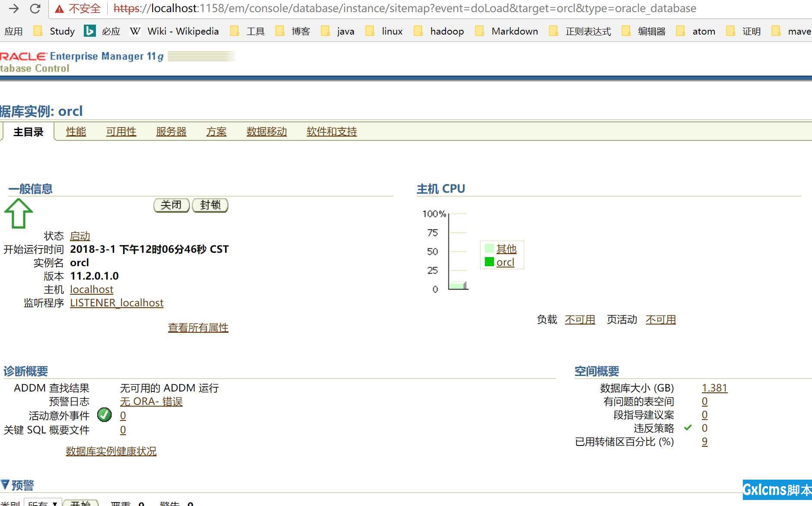The width and height of the screenshot is (812, 506).
Task: Open the 应用 apps shortcut
Action: tap(13, 31)
